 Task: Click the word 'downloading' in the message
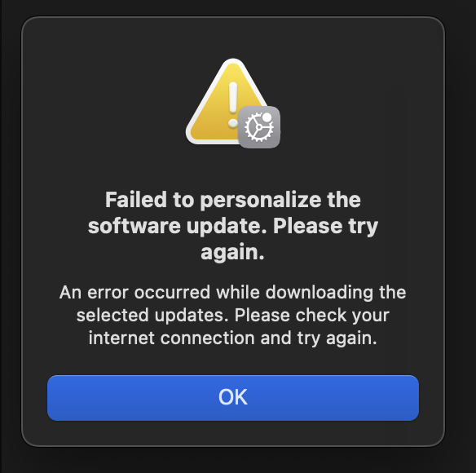coord(319,293)
